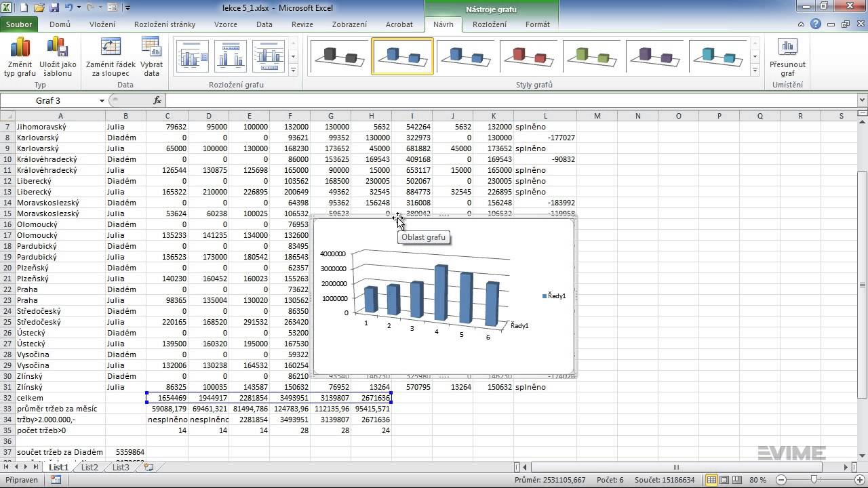The image size is (868, 488).
Task: Apply the red chart style
Action: (530, 56)
